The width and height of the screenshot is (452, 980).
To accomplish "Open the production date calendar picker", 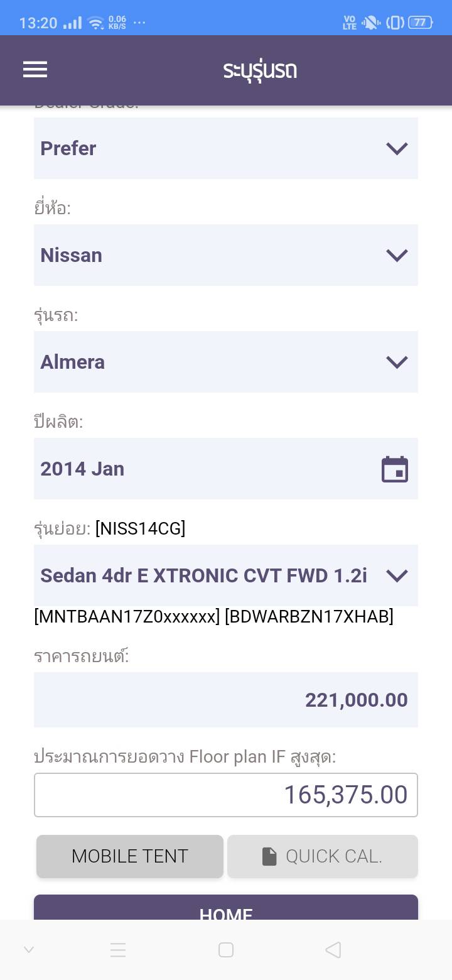I will pos(395,469).
